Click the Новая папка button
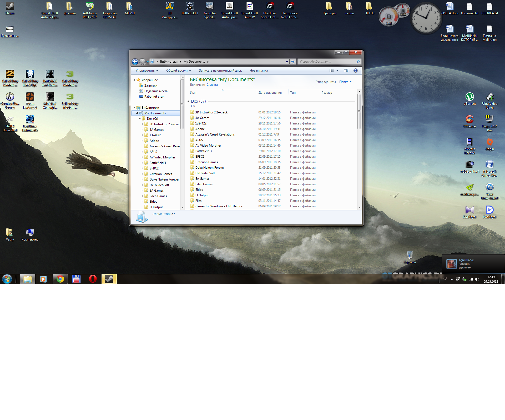This screenshot has height=420, width=505. 259,71
